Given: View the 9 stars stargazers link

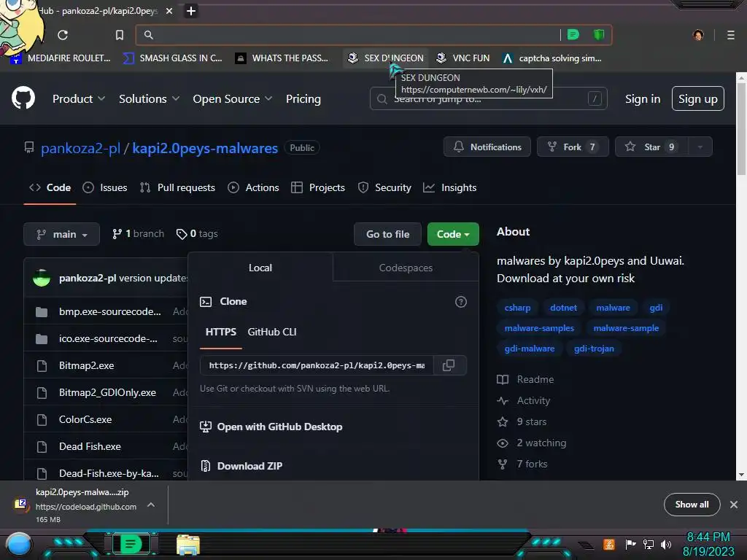Looking at the screenshot, I should (x=522, y=421).
